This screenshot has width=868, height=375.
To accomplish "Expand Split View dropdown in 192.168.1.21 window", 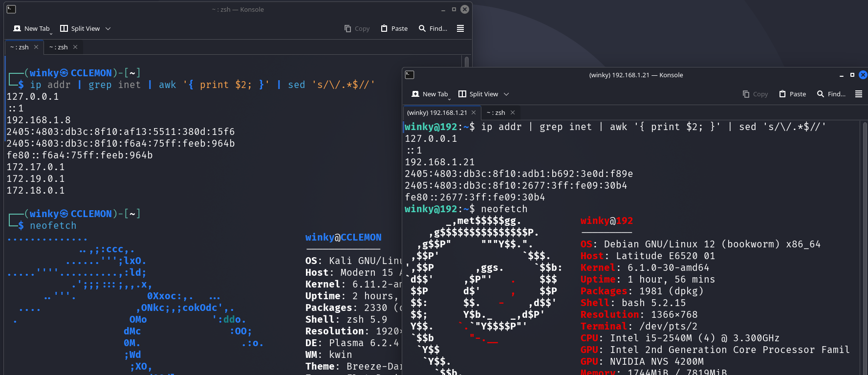I will [x=506, y=94].
